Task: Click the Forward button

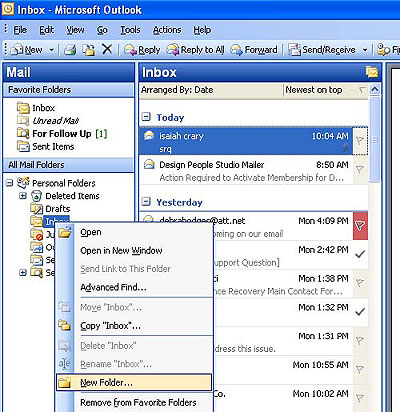Action: [254, 50]
